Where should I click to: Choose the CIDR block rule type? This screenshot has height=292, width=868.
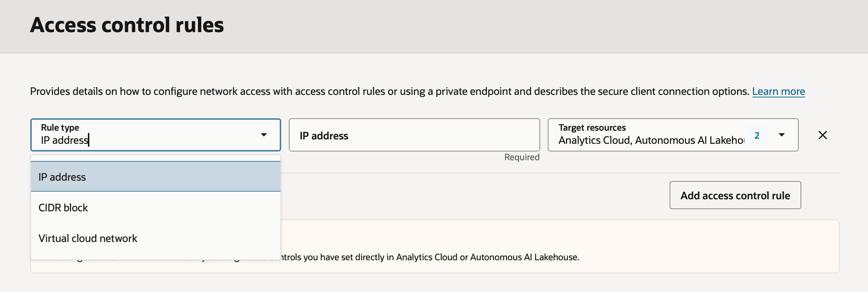[x=156, y=207]
